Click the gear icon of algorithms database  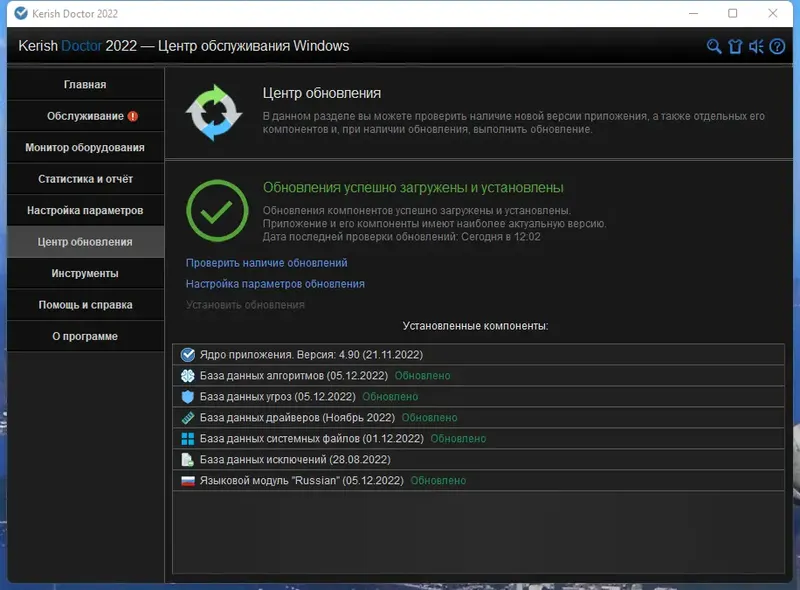point(187,375)
